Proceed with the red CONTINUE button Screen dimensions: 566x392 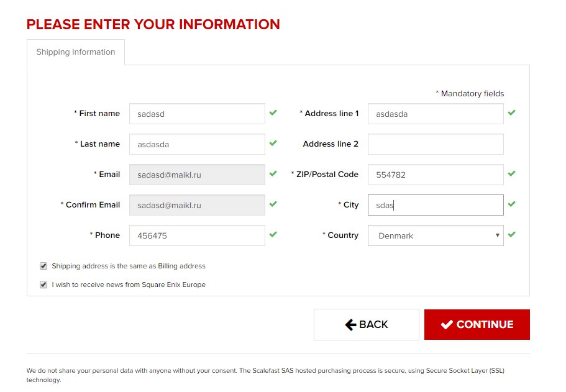[x=477, y=324]
